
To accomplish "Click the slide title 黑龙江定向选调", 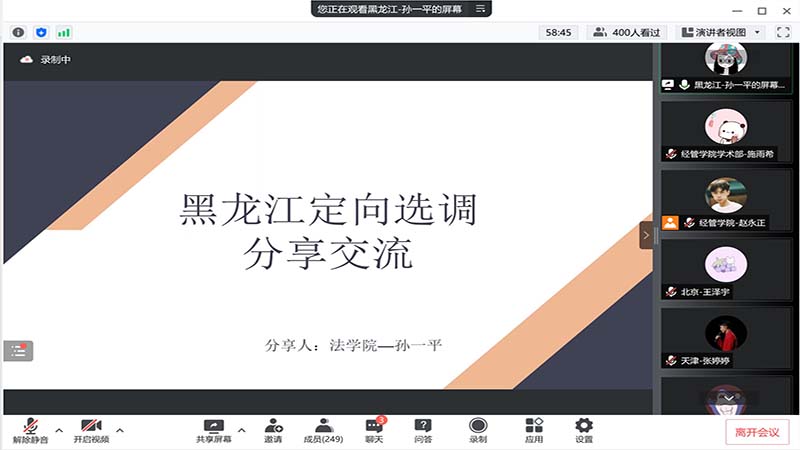I will point(329,209).
